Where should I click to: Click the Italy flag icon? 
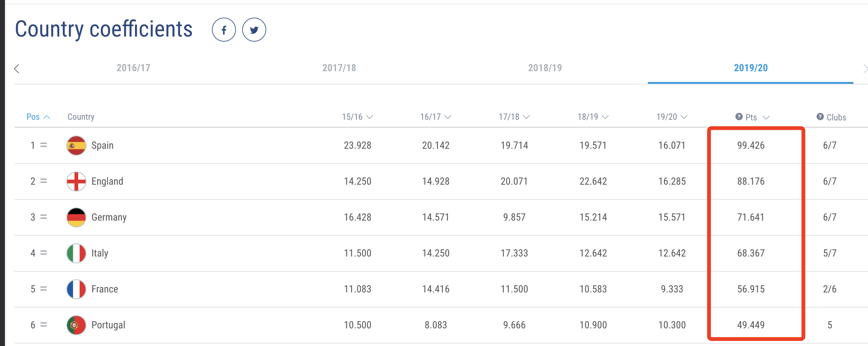(76, 253)
